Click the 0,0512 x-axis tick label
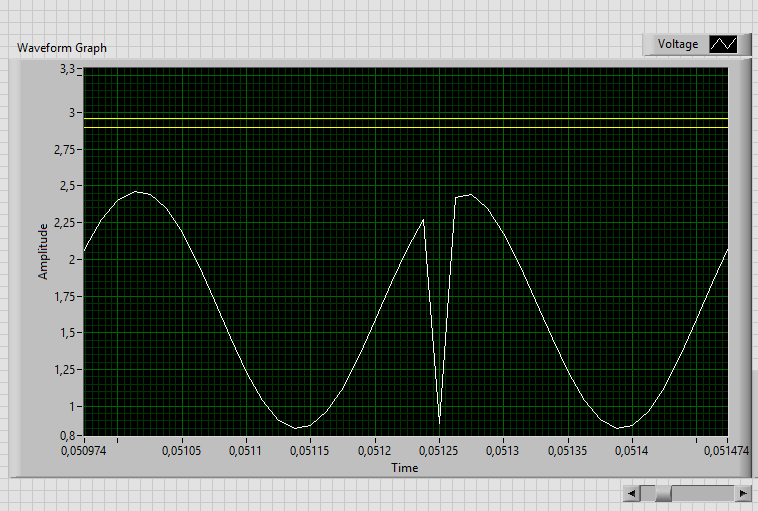Image resolution: width=758 pixels, height=511 pixels. pos(374,451)
